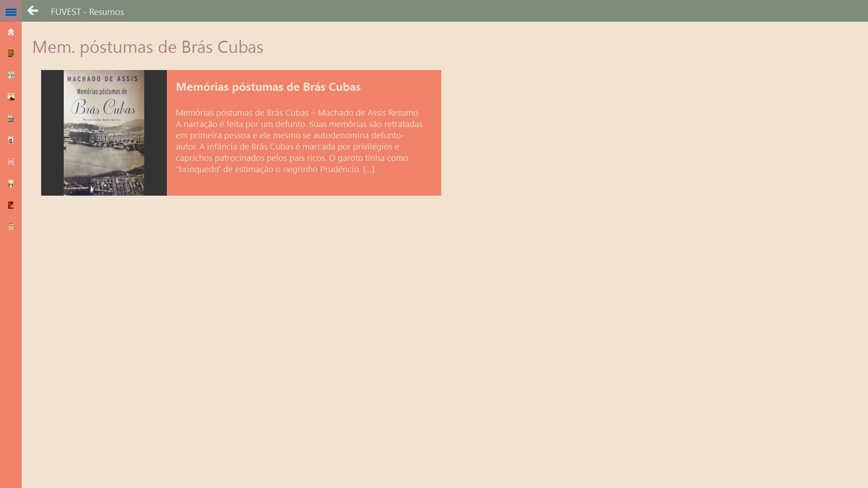Click the 'FUVEST - Resumos' app title
The image size is (868, 488).
(x=87, y=12)
